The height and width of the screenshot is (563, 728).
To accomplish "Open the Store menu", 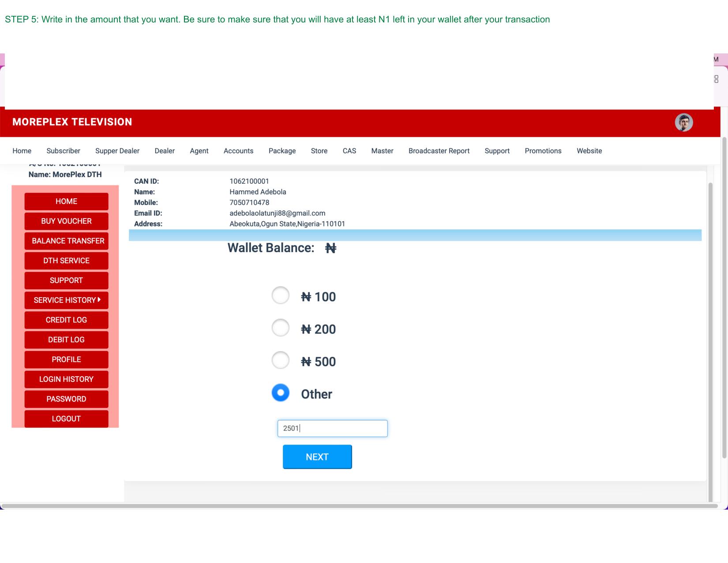I will pos(319,151).
